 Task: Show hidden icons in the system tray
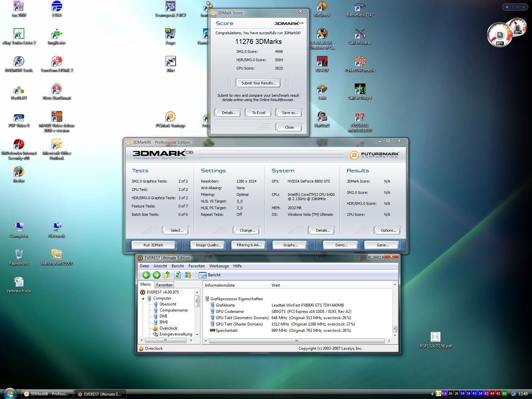pyautogui.click(x=432, y=394)
